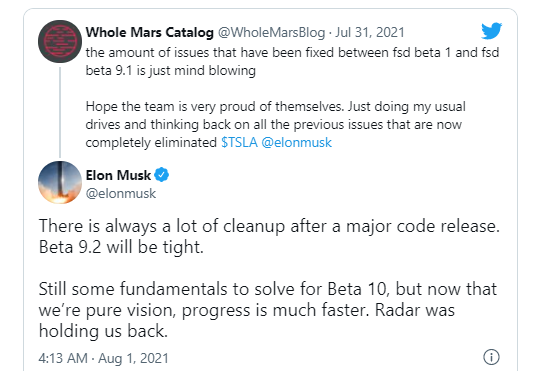
Task: Click the 4:13 AM · Aug 1, 2021 timestamp
Action: pyautogui.click(x=103, y=358)
